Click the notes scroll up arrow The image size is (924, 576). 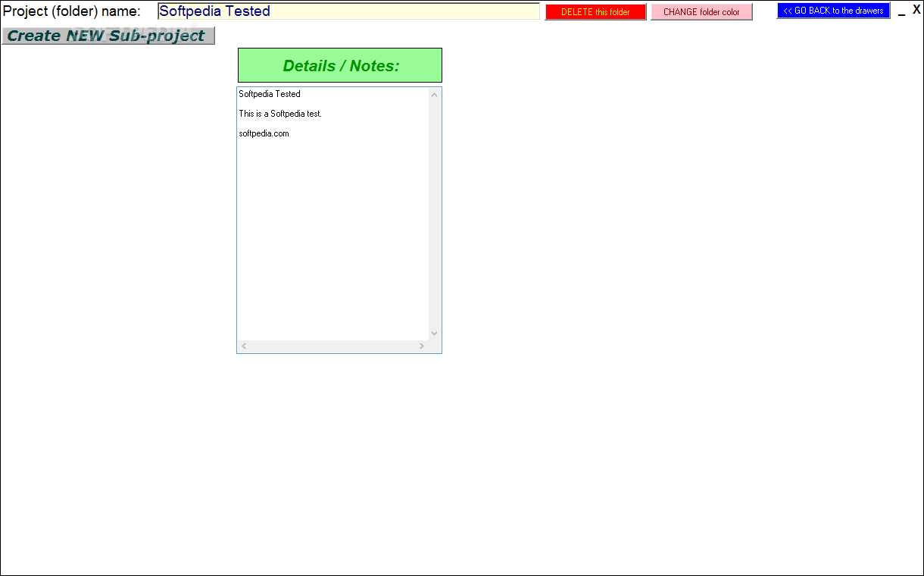tap(435, 95)
